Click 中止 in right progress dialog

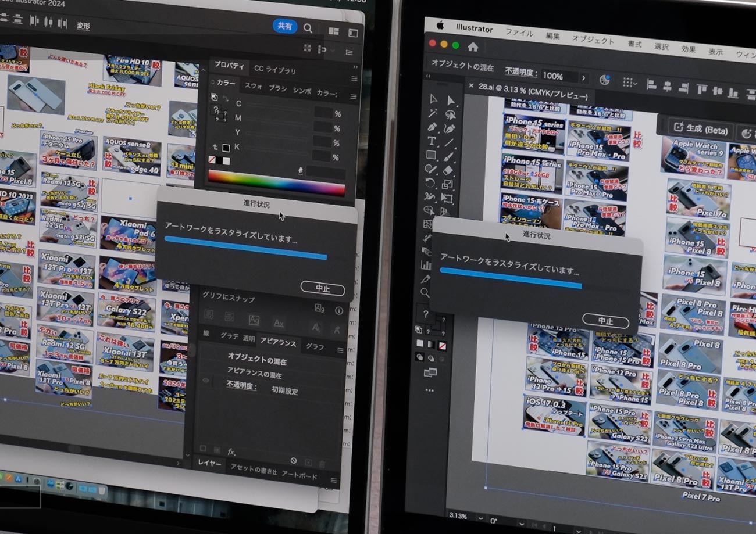[x=605, y=321]
